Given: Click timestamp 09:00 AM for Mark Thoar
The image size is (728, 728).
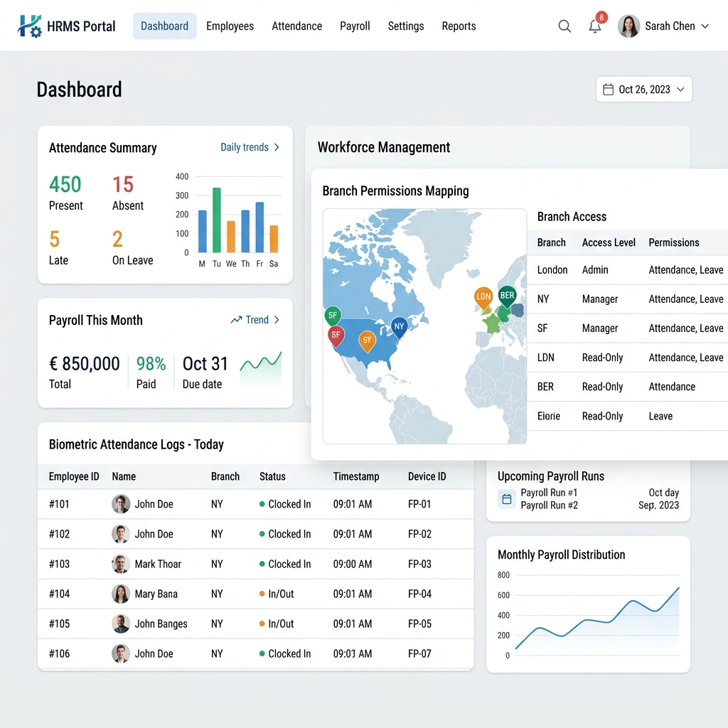Looking at the screenshot, I should tap(353, 564).
